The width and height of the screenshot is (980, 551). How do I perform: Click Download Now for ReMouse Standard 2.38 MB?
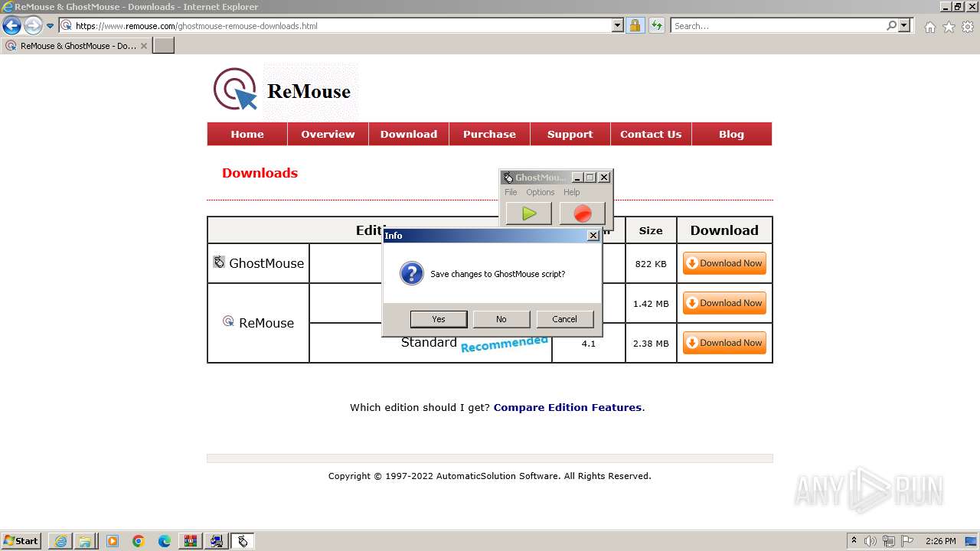pos(724,343)
